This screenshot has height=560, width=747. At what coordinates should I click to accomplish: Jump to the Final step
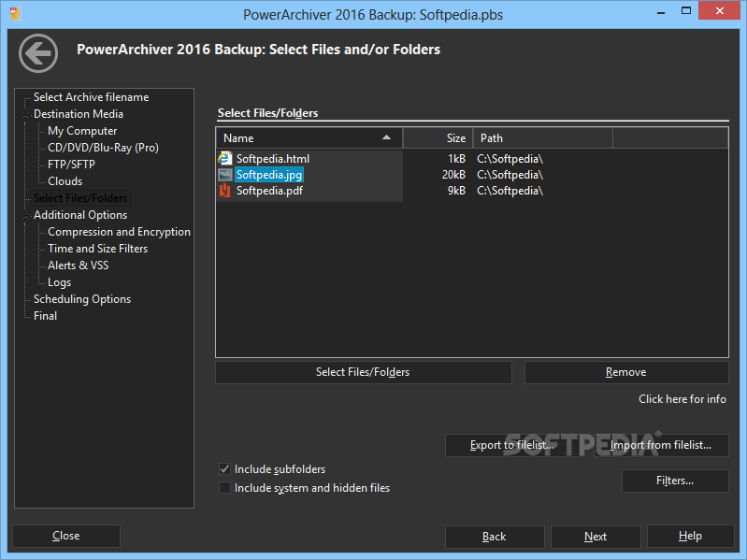[45, 316]
